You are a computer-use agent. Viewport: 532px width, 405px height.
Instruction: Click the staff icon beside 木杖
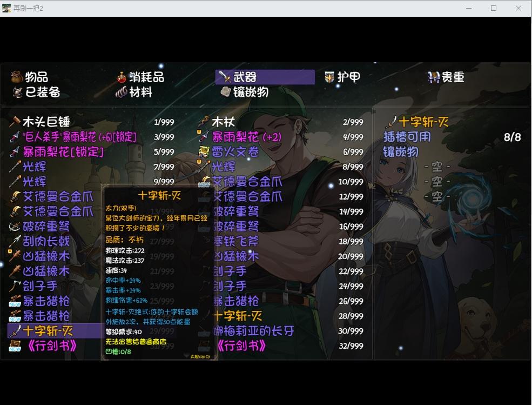(204, 122)
